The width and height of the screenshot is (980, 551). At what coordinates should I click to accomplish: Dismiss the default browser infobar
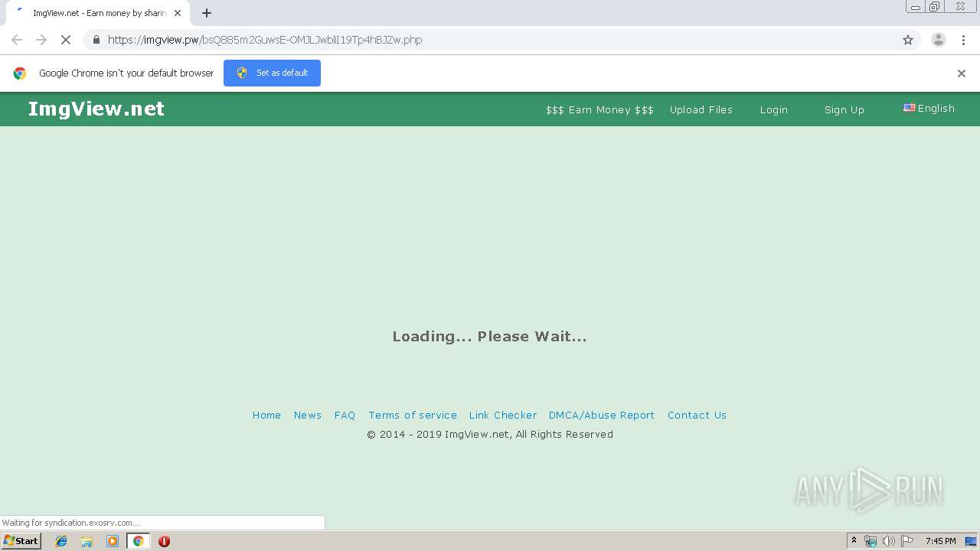pyautogui.click(x=962, y=73)
